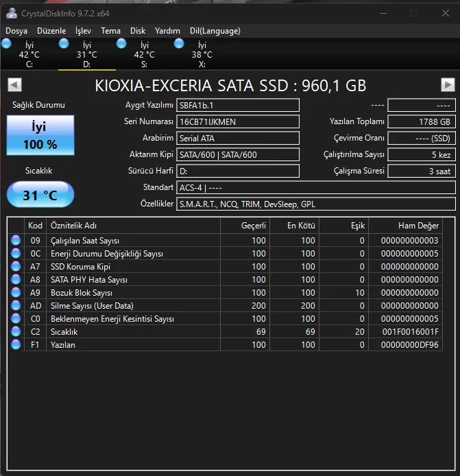Click the empty ---- field above Yazılan Toplamı
This screenshot has width=460, height=476.
(x=422, y=105)
